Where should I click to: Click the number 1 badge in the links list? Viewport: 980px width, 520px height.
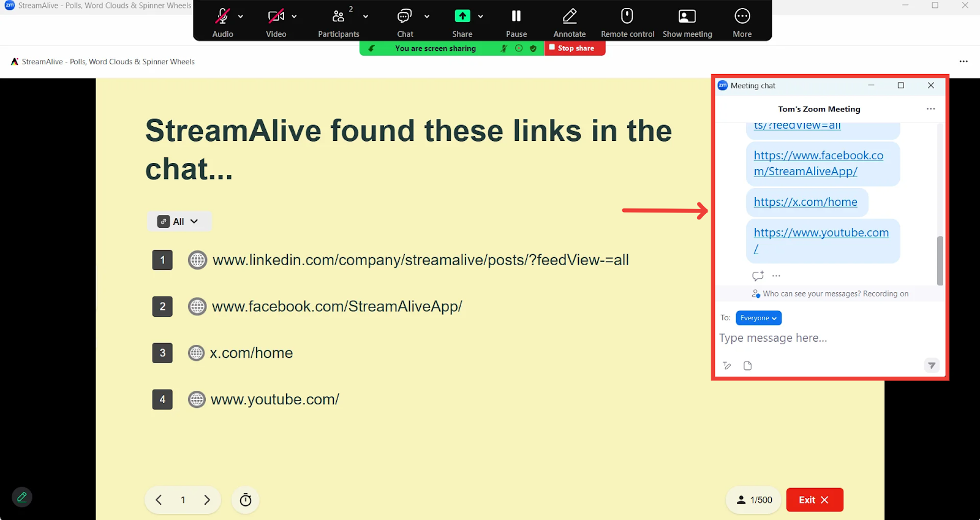click(162, 260)
